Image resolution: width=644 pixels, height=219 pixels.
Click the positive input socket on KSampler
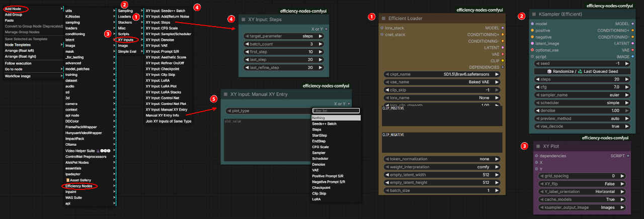tap(532, 30)
